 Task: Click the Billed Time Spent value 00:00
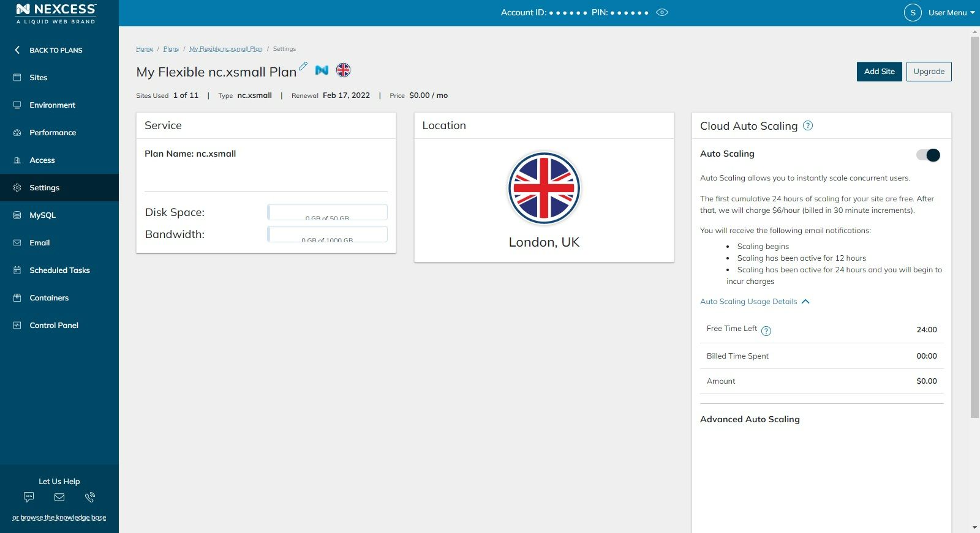click(x=927, y=356)
